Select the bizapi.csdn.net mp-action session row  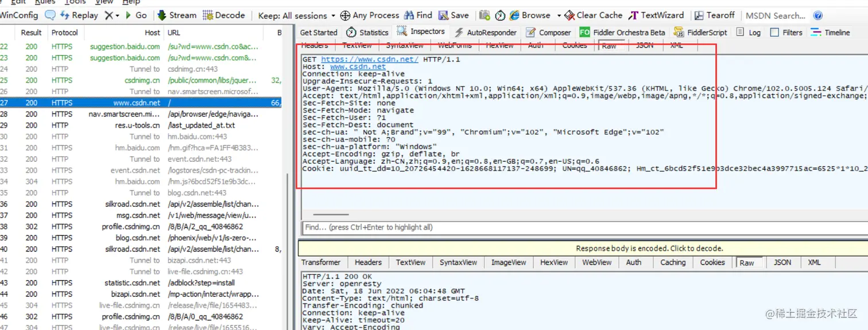[x=141, y=294]
